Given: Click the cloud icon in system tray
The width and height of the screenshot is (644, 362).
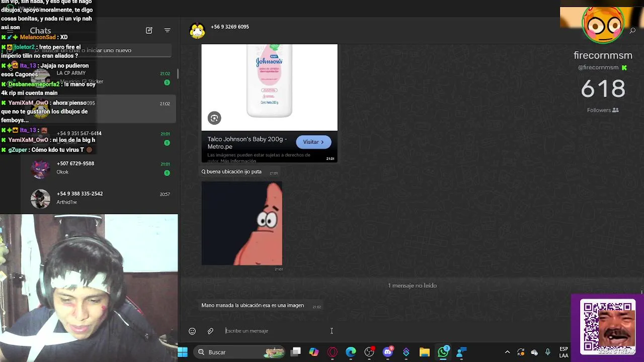Looking at the screenshot, I should pyautogui.click(x=534, y=352).
